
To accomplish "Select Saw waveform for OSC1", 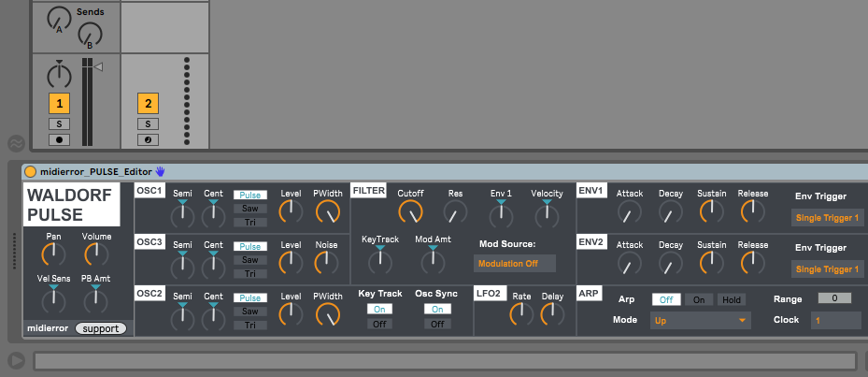I will click(250, 209).
